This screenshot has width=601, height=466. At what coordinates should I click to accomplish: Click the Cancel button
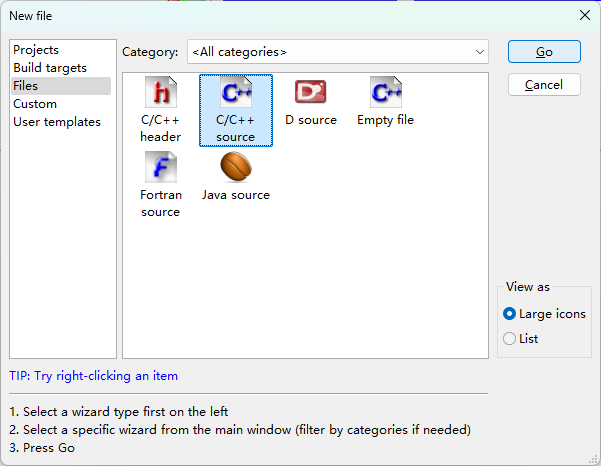coord(544,85)
